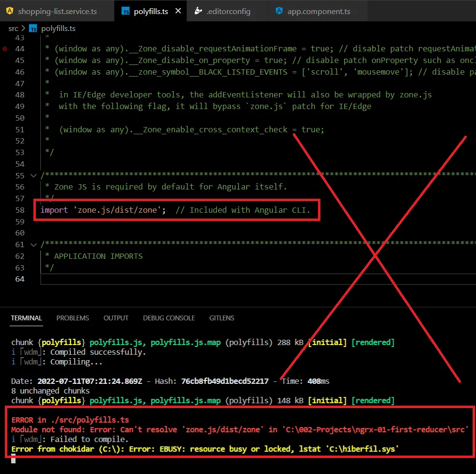Screen dimensions: 476x474
Task: Click 'Module not found' error message
Action: (240, 430)
